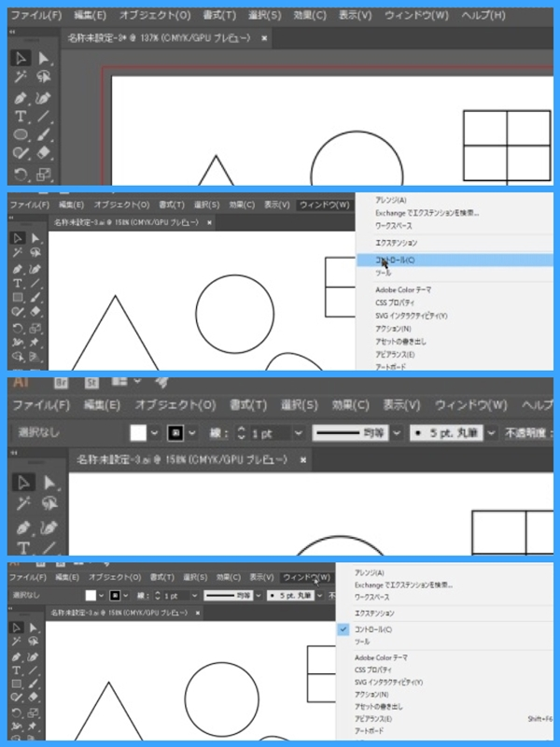Click the white fill color swatch in third panel

tap(139, 433)
